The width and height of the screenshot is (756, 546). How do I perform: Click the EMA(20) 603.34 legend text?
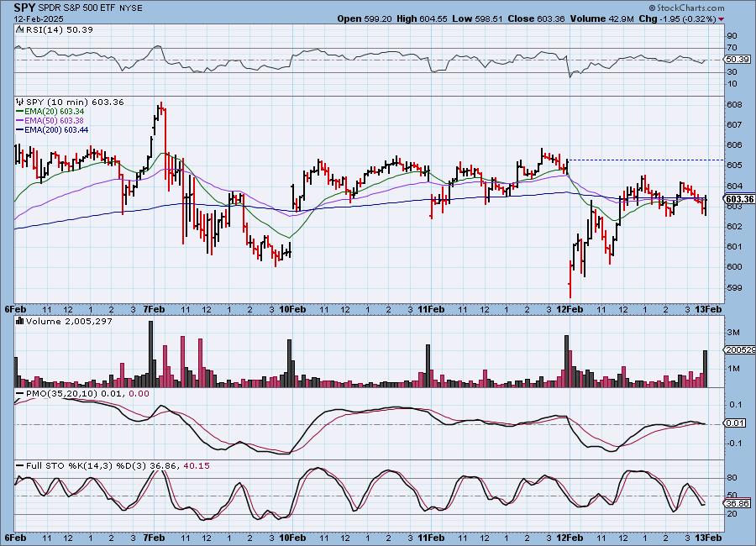(54, 112)
